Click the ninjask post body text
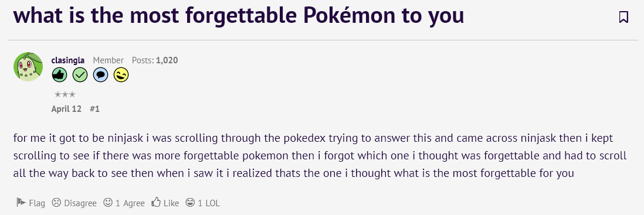This screenshot has height=215, width=644. 320,155
